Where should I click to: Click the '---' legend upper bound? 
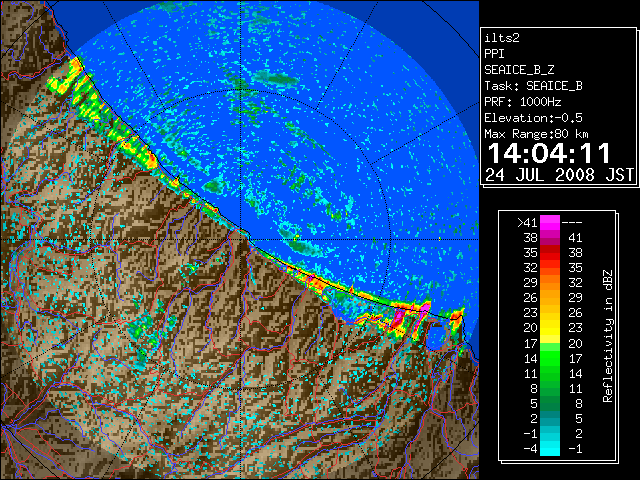tap(572, 223)
